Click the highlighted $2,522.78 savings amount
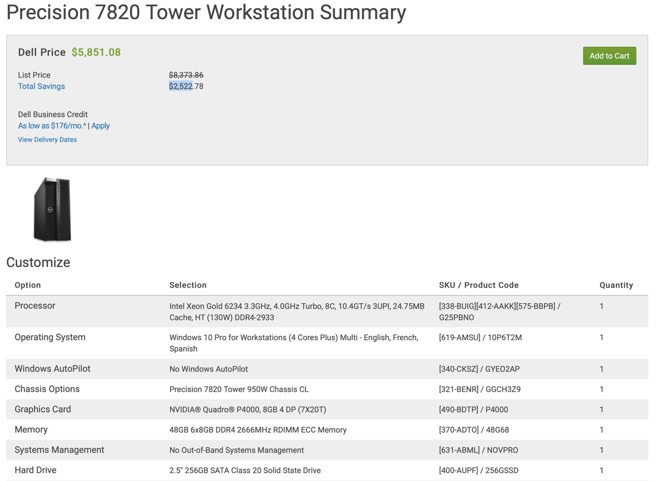Screen dimensions: 660x481 click(x=186, y=86)
